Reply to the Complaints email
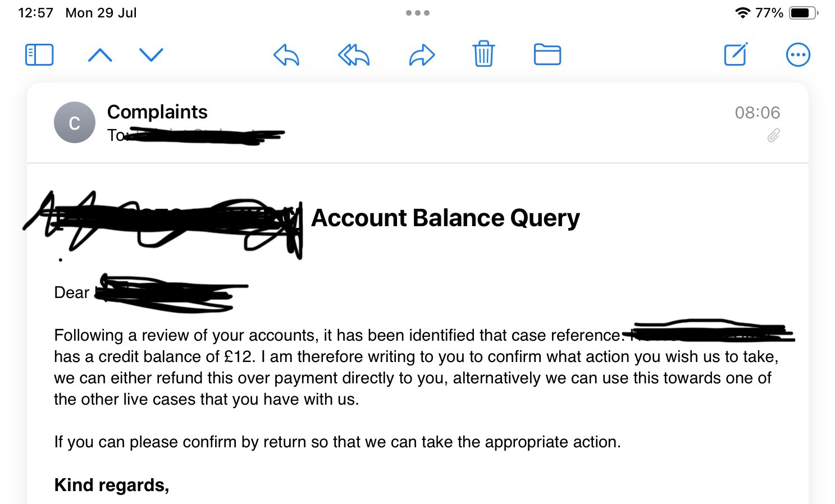This screenshot has width=835, height=504. point(286,55)
